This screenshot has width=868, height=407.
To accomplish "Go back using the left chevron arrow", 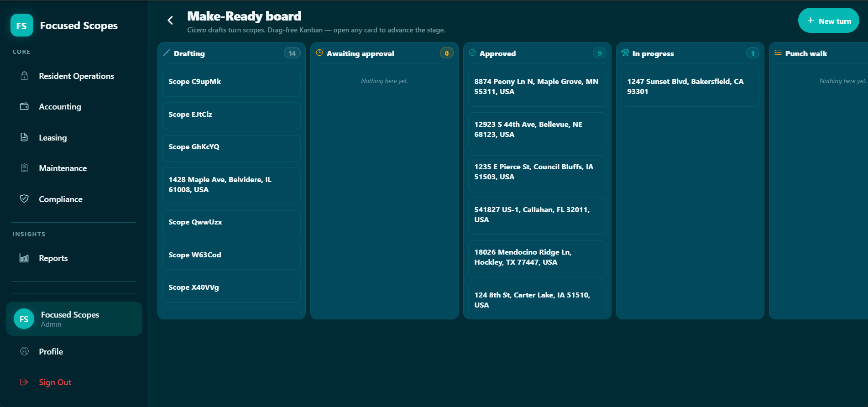I will point(170,20).
